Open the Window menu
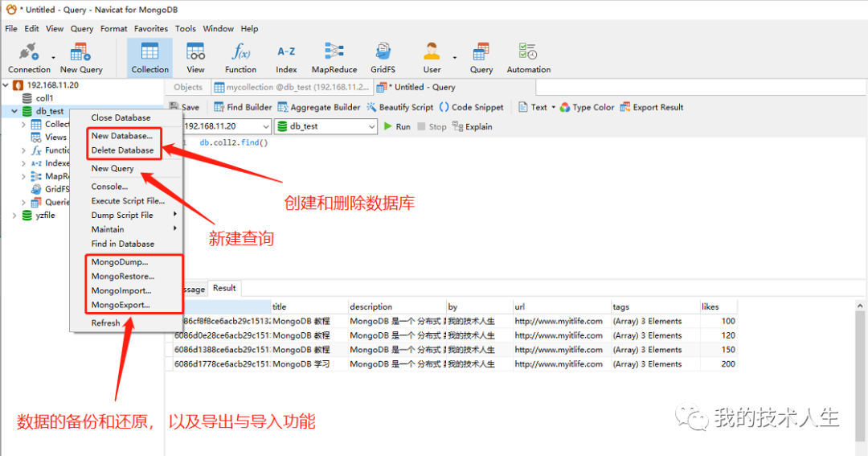The image size is (868, 456). point(218,28)
